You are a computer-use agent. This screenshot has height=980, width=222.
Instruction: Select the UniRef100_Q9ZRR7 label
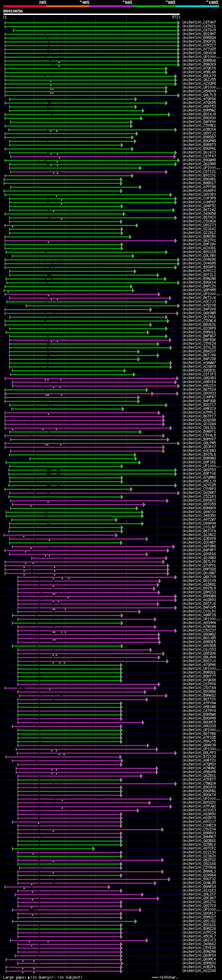click(199, 493)
